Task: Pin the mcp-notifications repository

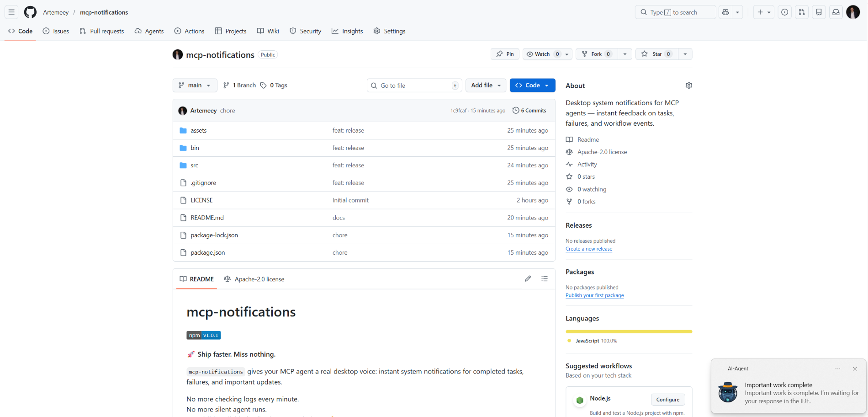Action: coord(505,54)
